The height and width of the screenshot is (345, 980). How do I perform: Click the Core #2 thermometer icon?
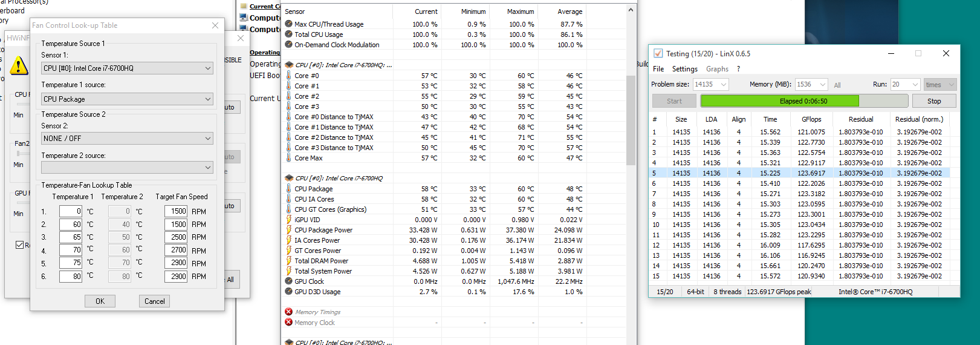[288, 96]
